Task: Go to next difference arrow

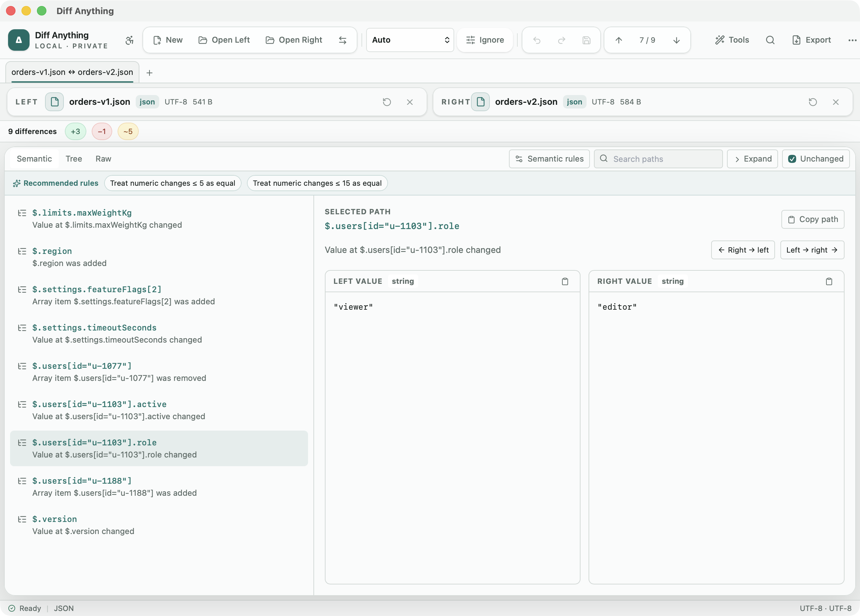Action: pyautogui.click(x=676, y=40)
